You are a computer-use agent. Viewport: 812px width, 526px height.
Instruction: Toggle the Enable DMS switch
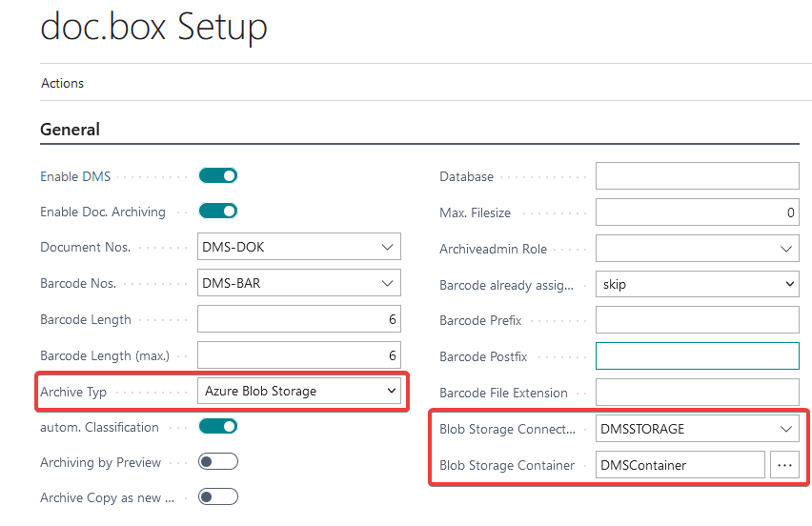217,175
